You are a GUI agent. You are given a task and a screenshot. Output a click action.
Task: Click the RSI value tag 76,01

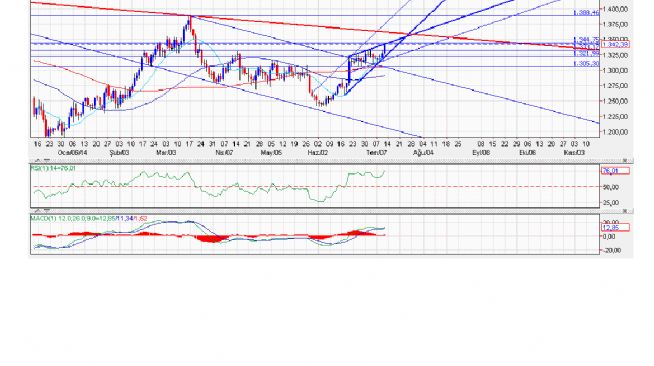coord(616,170)
